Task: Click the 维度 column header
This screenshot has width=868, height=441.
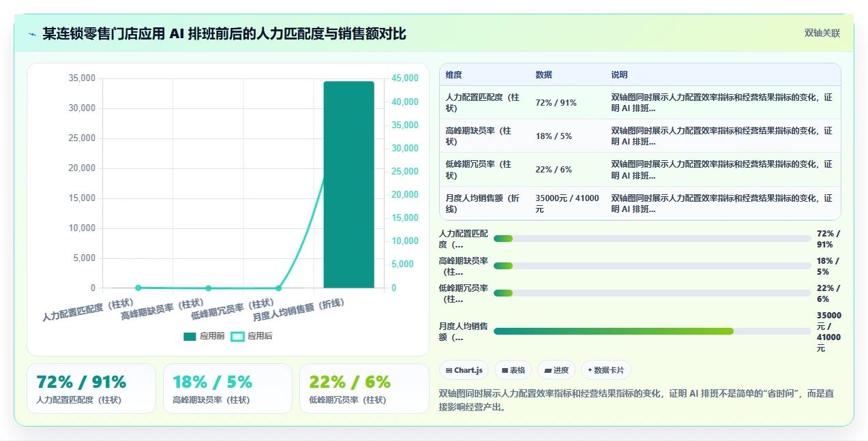Action: click(x=453, y=75)
